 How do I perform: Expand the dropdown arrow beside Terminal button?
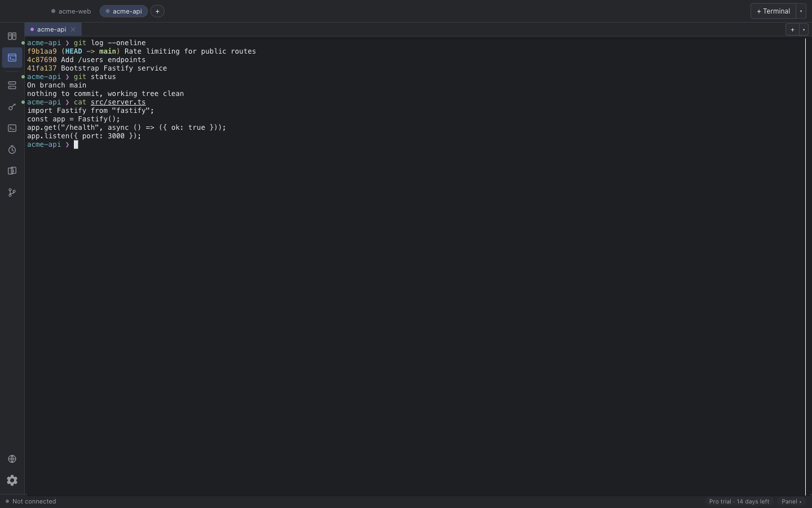click(801, 11)
